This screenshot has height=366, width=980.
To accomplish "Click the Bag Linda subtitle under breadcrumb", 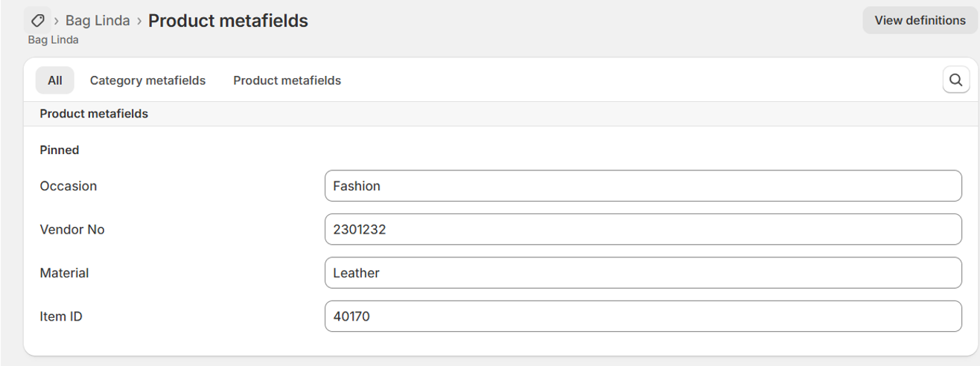I will pos(53,40).
